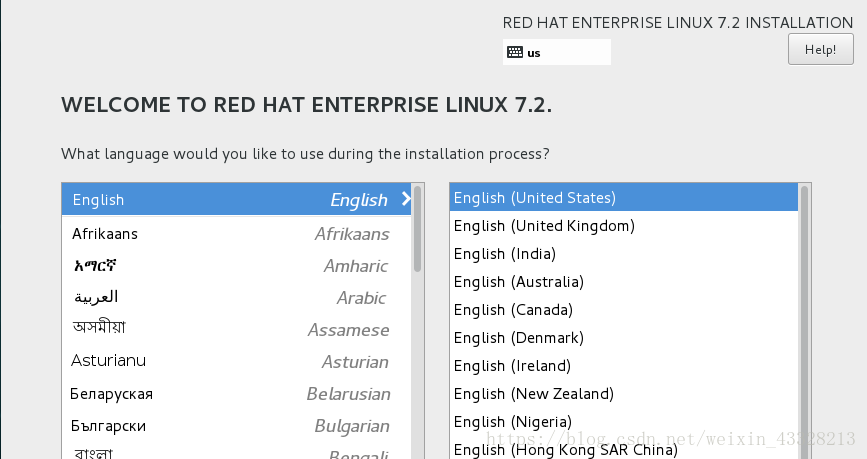
Task: Open the Help! button
Action: pos(821,49)
